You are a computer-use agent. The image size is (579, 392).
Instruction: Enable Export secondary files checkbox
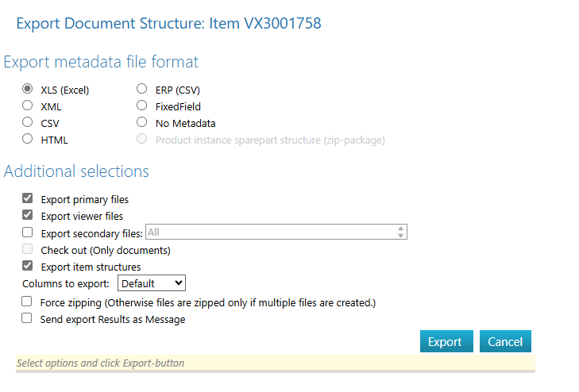click(x=28, y=233)
